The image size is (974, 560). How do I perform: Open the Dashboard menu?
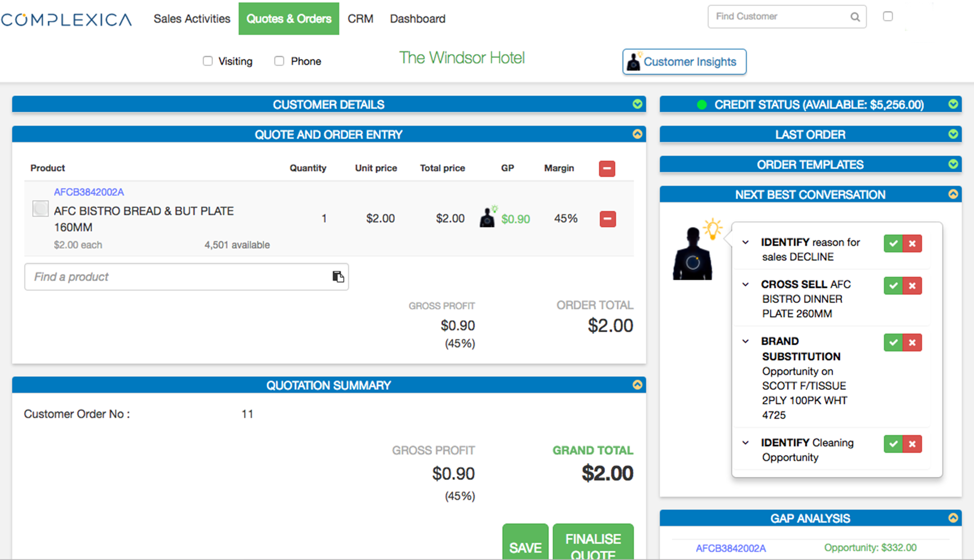point(418,19)
